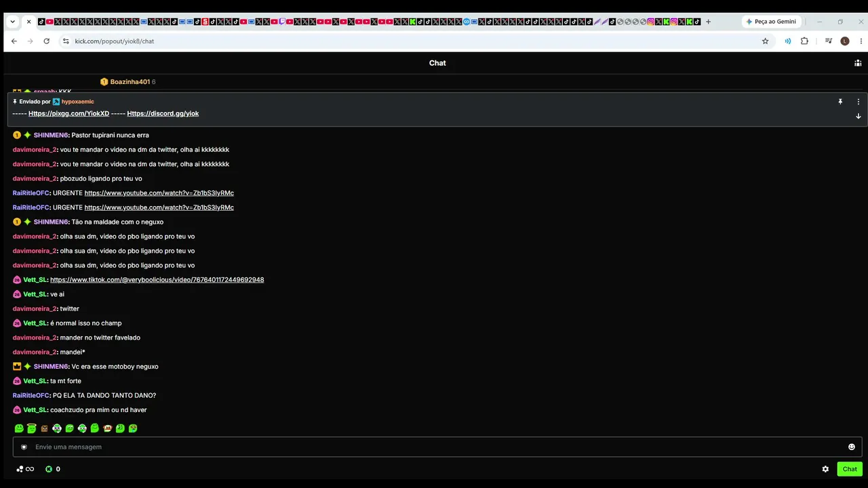Click crown badge on 'Vc era esse motoboy' message
This screenshot has width=868, height=488.
pos(17,367)
